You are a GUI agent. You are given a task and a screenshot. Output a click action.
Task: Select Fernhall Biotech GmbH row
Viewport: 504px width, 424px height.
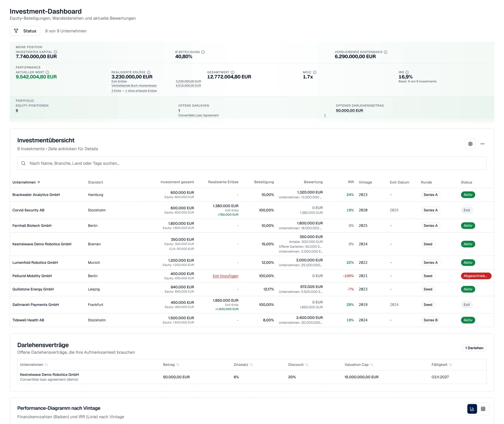[x=252, y=226]
